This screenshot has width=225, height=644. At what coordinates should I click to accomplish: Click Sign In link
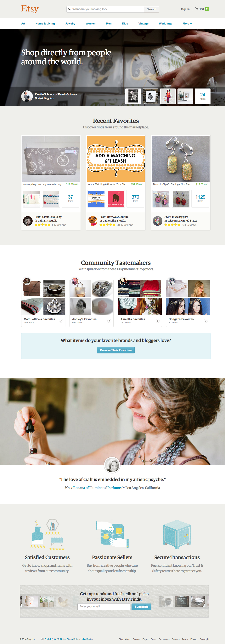(185, 9)
